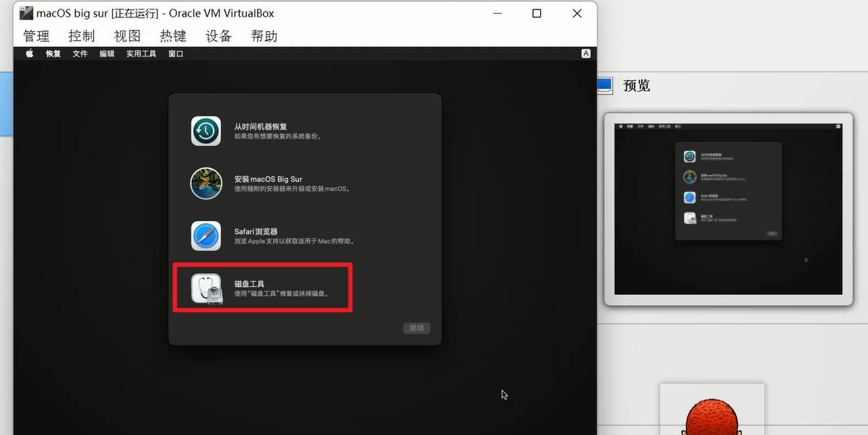
Task: Select the Install macOS Big Sur icon
Action: point(206,184)
